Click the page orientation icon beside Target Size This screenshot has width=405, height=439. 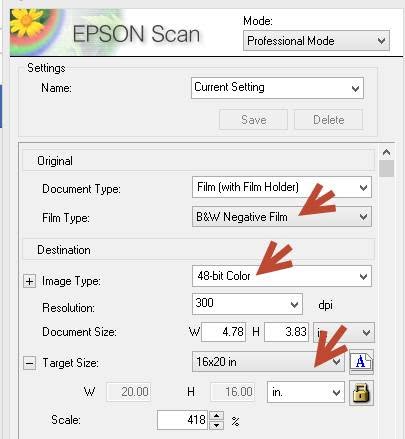361,362
